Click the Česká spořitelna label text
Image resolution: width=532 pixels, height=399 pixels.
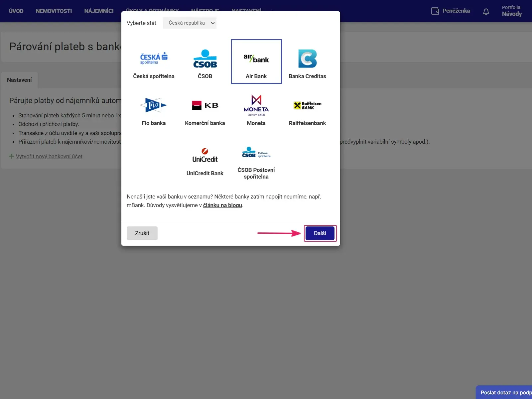coord(154,76)
